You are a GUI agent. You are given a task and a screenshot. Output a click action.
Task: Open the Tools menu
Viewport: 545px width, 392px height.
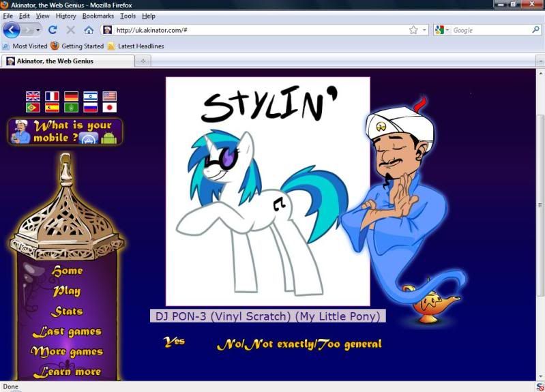point(128,16)
